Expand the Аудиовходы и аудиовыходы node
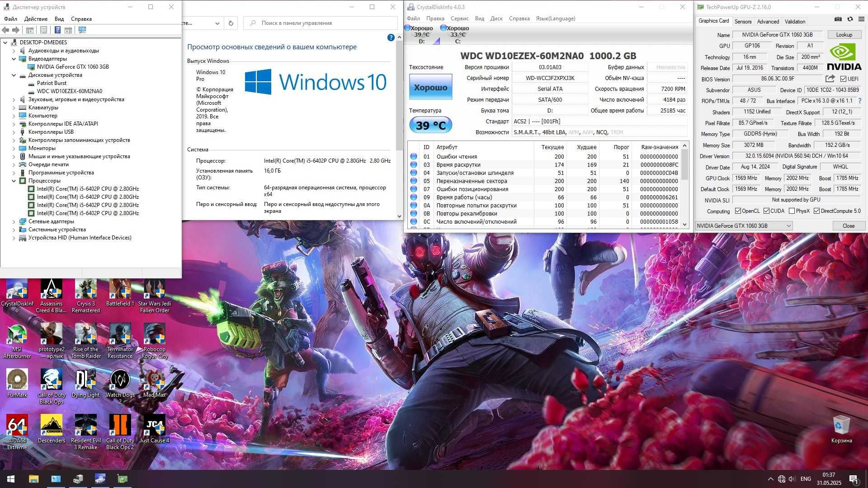Screen dimensions: 868x488 pyautogui.click(x=14, y=51)
